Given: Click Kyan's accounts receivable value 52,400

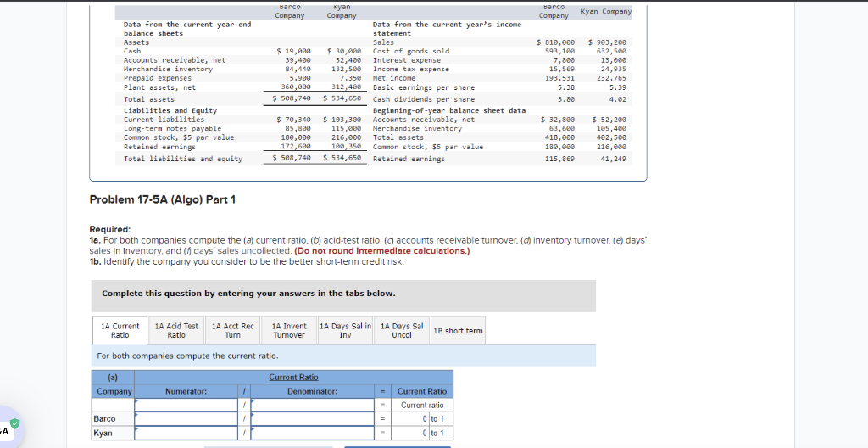Looking at the screenshot, I should pos(348,60).
